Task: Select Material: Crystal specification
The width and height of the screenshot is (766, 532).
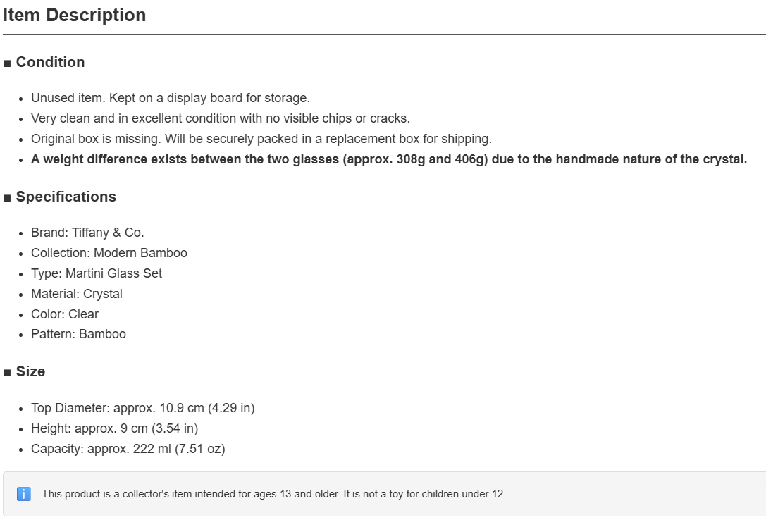Action: click(77, 294)
